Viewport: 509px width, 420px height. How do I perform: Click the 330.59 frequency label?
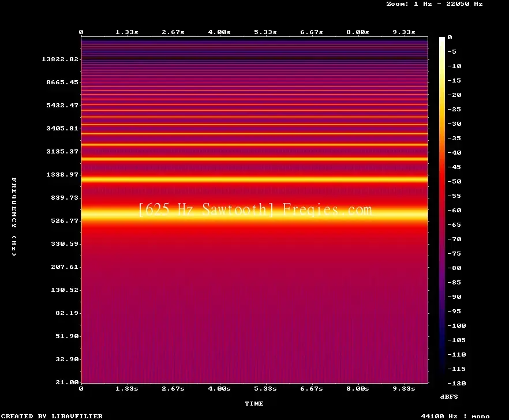65,244
